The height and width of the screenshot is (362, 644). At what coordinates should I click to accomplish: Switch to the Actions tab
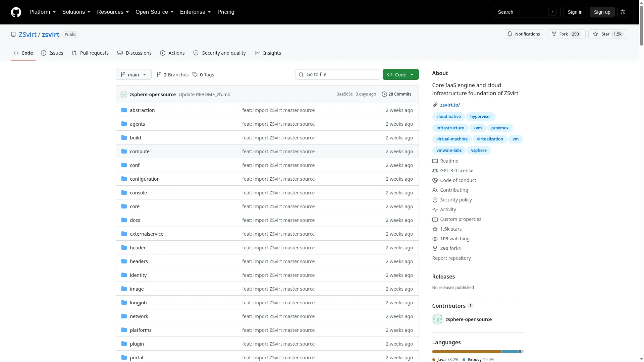[x=172, y=53]
